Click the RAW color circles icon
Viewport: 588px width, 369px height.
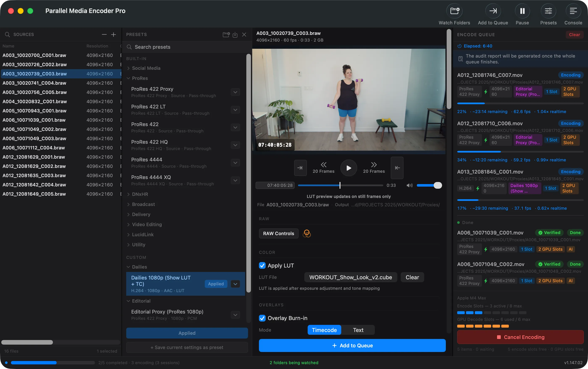click(307, 233)
